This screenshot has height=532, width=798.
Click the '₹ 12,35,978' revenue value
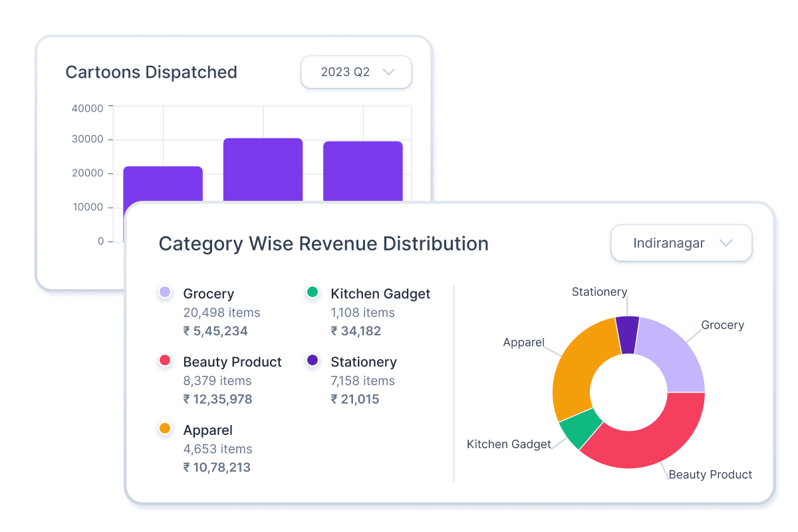tap(217, 400)
